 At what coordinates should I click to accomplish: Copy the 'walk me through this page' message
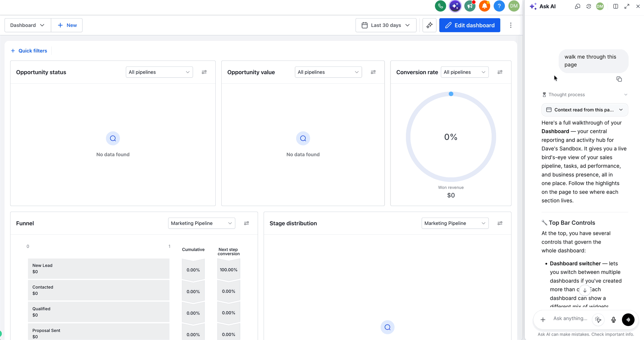coord(619,79)
